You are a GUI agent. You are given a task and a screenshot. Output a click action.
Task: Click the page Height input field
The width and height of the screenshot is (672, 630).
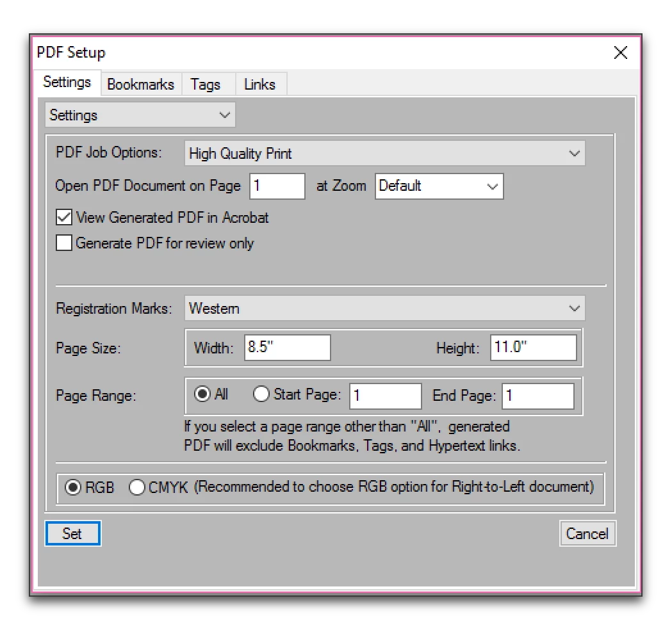(534, 348)
